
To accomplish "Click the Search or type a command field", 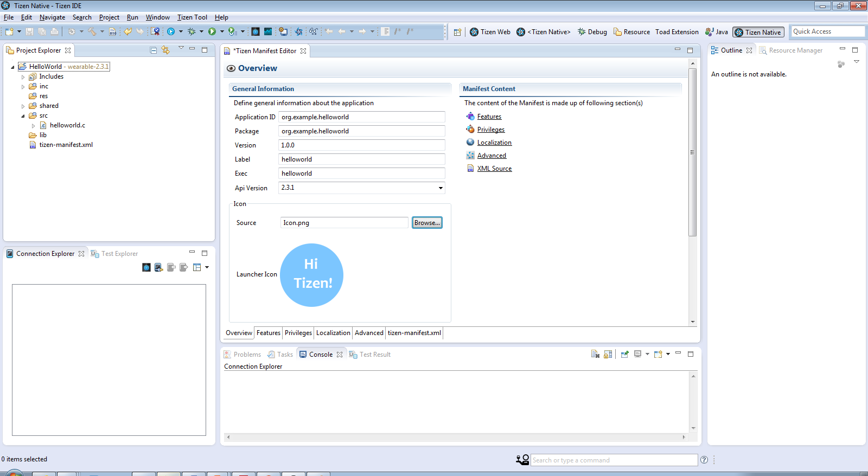I will [x=614, y=460].
